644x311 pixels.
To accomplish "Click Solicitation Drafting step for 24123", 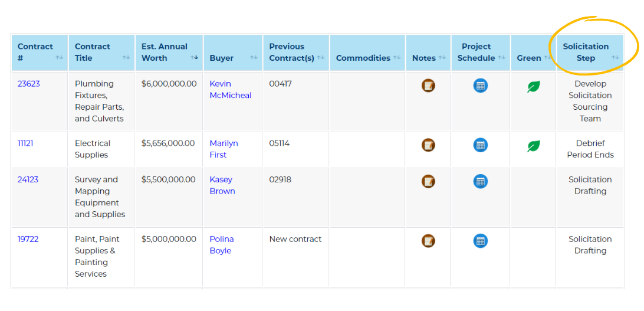I will coord(590,185).
